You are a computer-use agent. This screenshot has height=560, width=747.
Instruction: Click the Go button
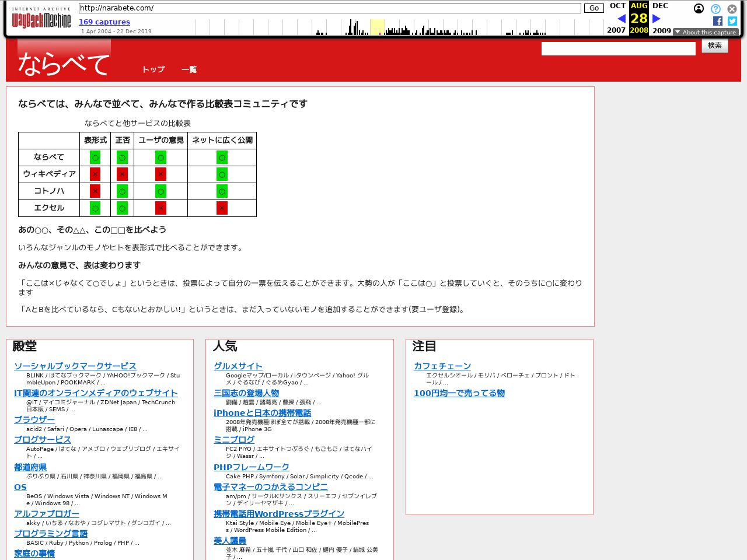tap(594, 8)
